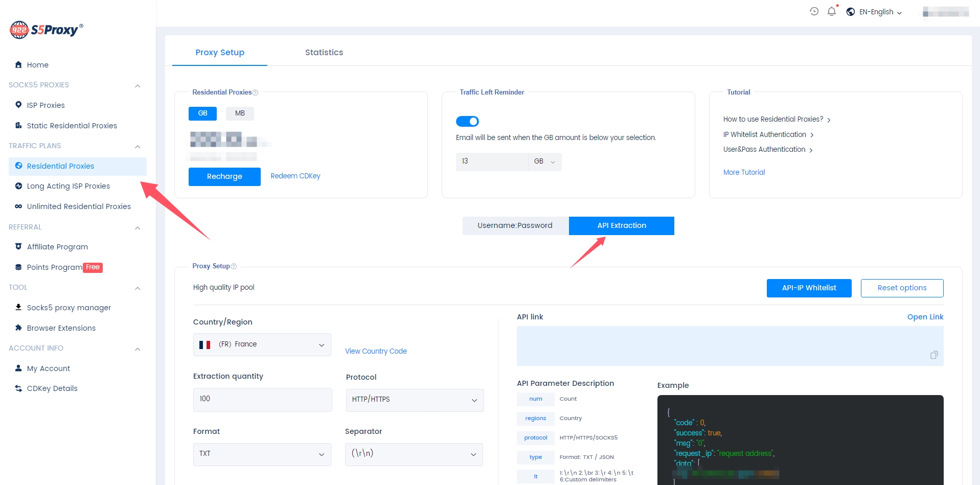Click the Browser Extensions puzzle icon
The image size is (980, 485).
pyautogui.click(x=18, y=328)
